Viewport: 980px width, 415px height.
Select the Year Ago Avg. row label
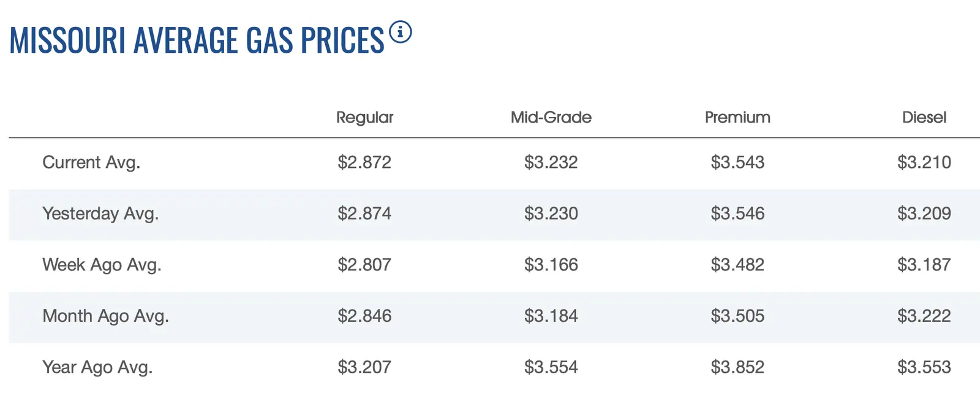pos(97,367)
